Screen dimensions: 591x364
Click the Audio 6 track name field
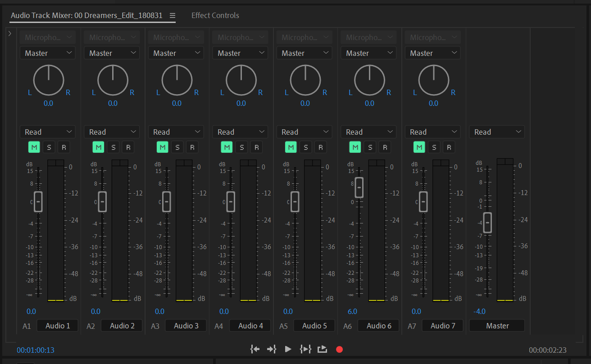coord(379,326)
